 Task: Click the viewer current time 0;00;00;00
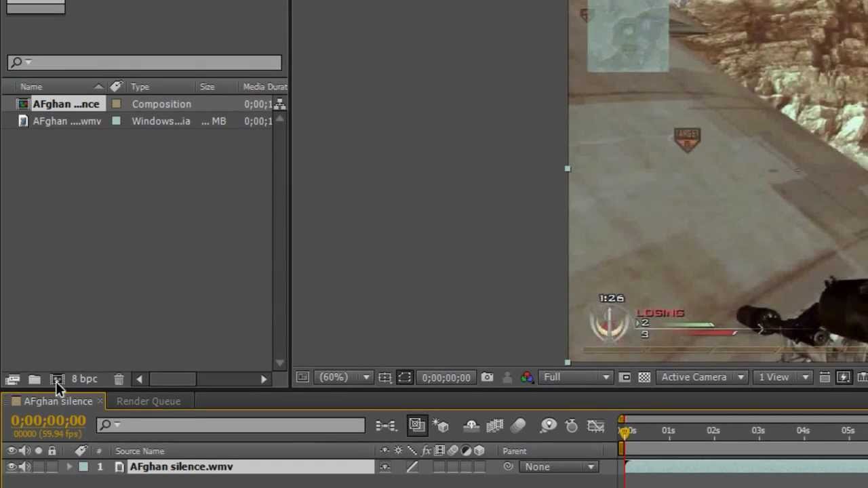(x=446, y=378)
